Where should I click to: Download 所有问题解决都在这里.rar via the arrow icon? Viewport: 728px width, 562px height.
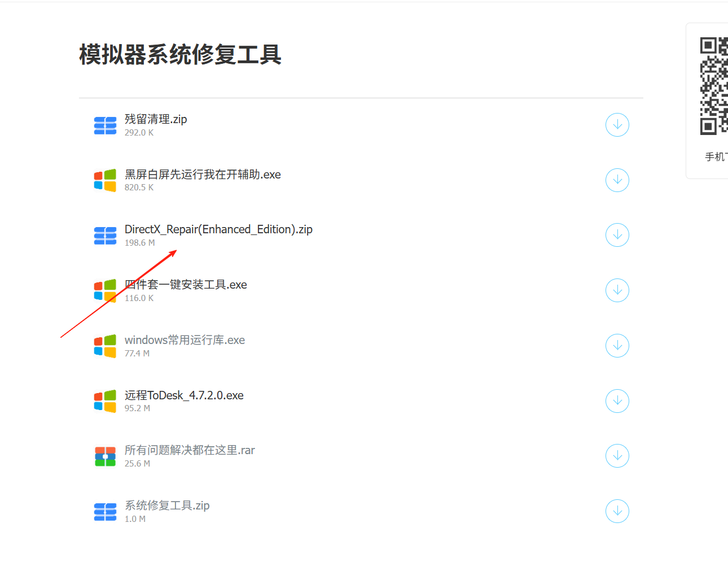pos(617,456)
